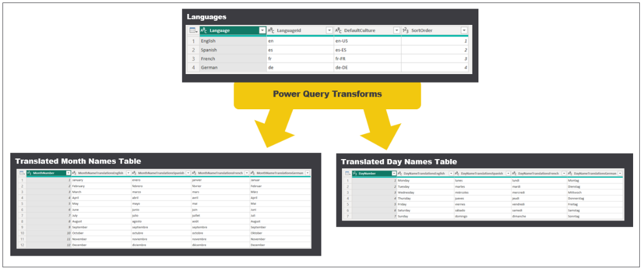Select the 'Samstag' cell in day table
The width and height of the screenshot is (644, 272).
[x=595, y=210]
